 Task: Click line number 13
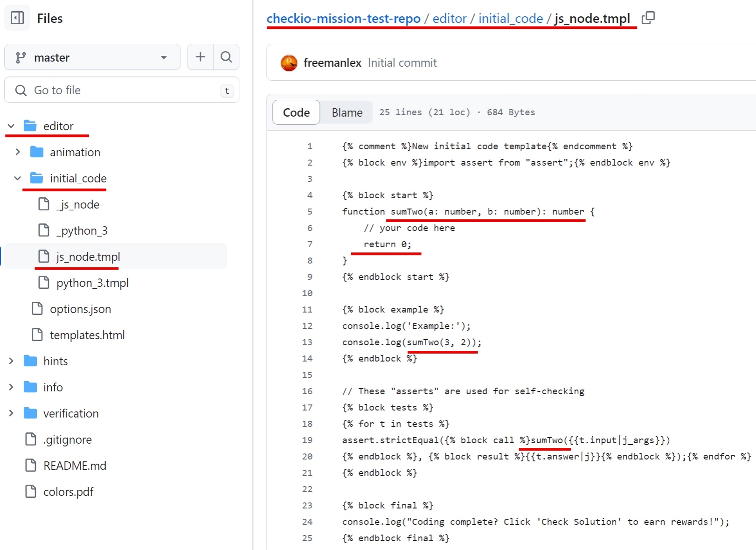(x=307, y=342)
